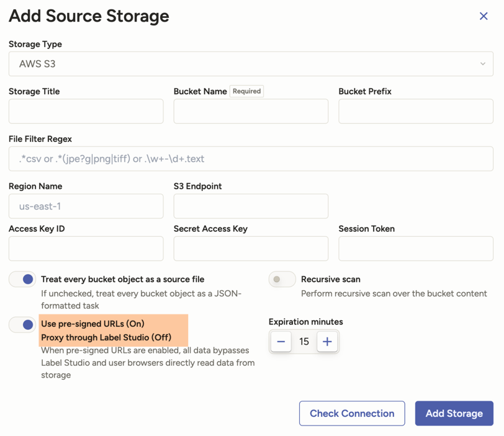The height and width of the screenshot is (436, 504).
Task: Click the Region Name field
Action: pos(86,207)
